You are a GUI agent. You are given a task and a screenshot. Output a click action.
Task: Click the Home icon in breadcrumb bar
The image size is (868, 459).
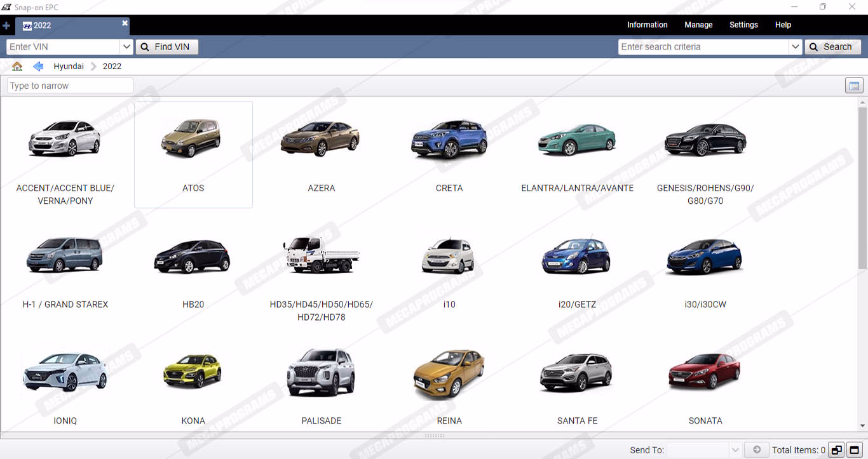17,67
